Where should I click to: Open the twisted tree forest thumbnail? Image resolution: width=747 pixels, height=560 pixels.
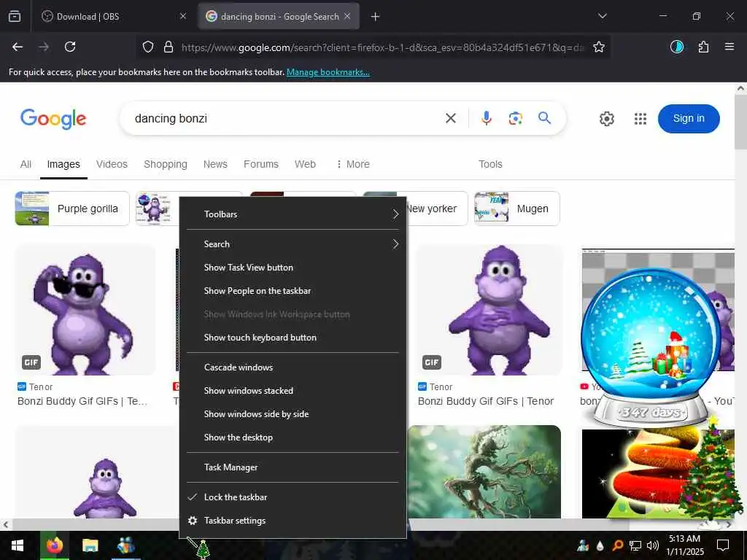tap(484, 472)
